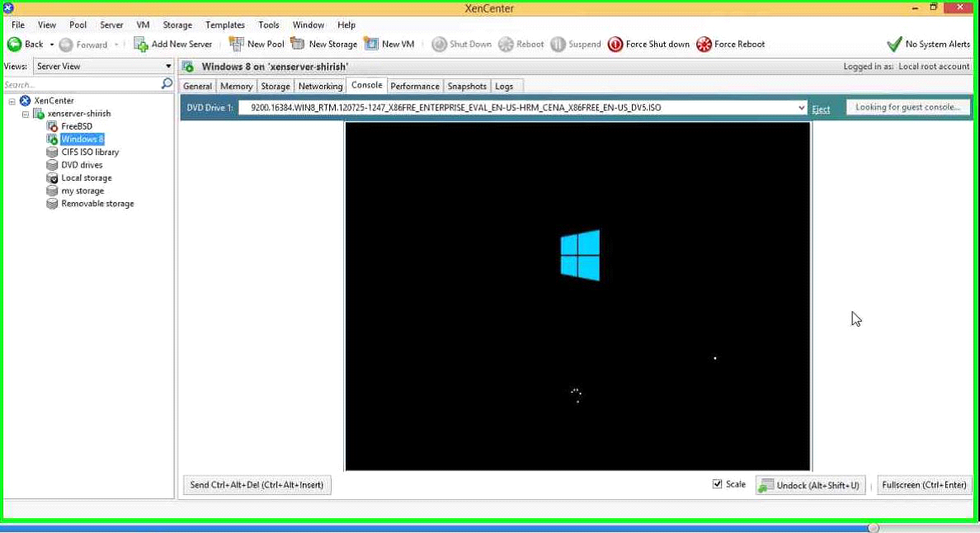Click the New Storage icon

(x=298, y=45)
